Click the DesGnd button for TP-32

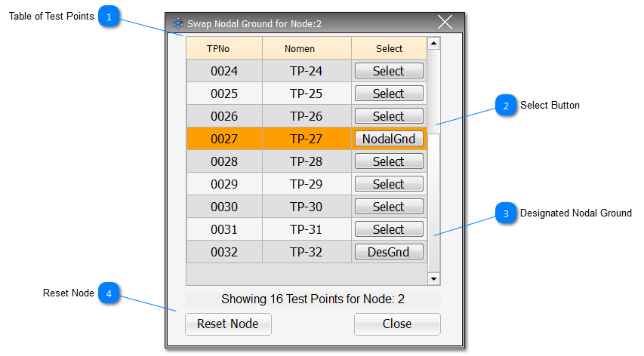click(389, 252)
